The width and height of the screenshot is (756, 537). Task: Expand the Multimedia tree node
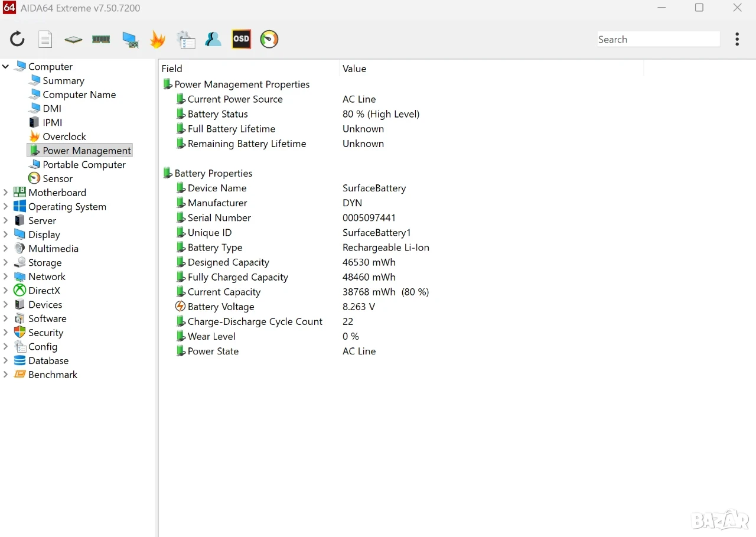(6, 249)
